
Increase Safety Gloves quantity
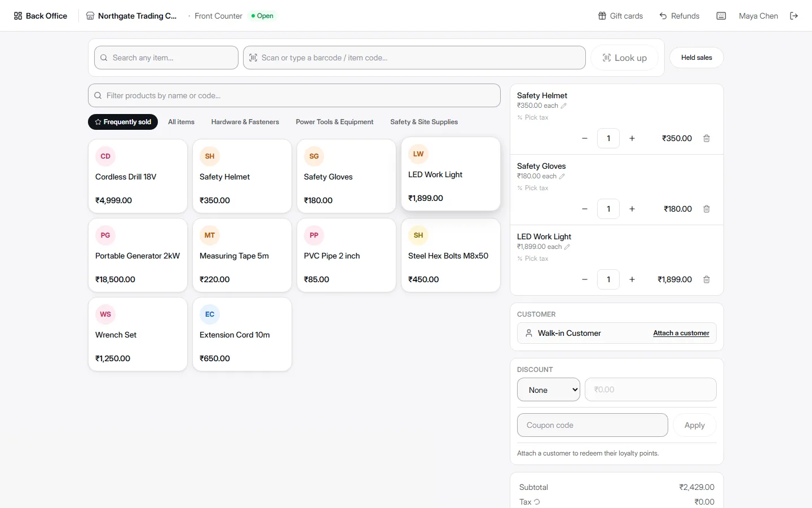click(632, 209)
